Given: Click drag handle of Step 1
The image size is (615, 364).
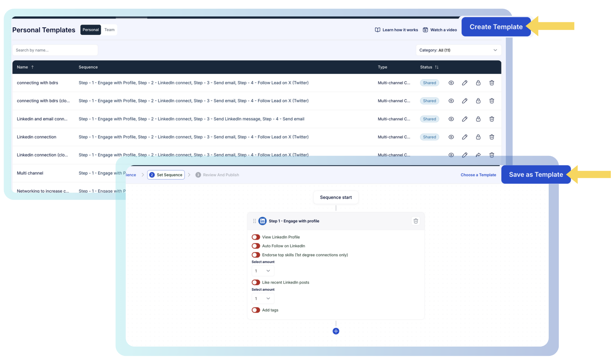Looking at the screenshot, I should click(254, 221).
